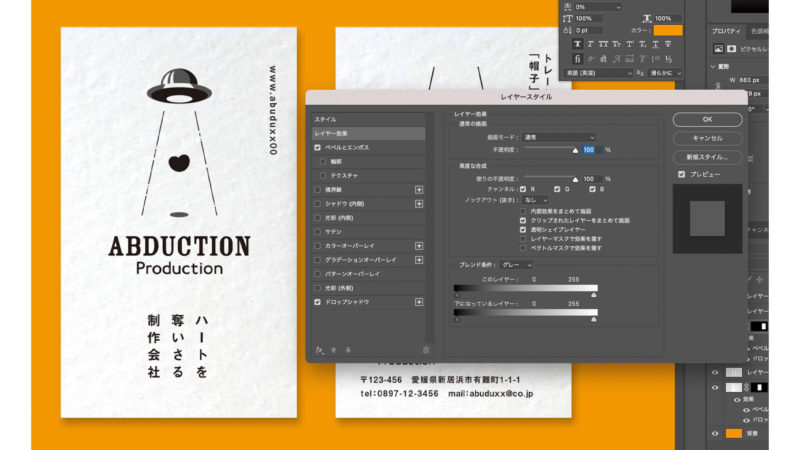Click the W width field in Properties
Image resolution: width=800 pixels, height=450 pixels.
click(753, 80)
